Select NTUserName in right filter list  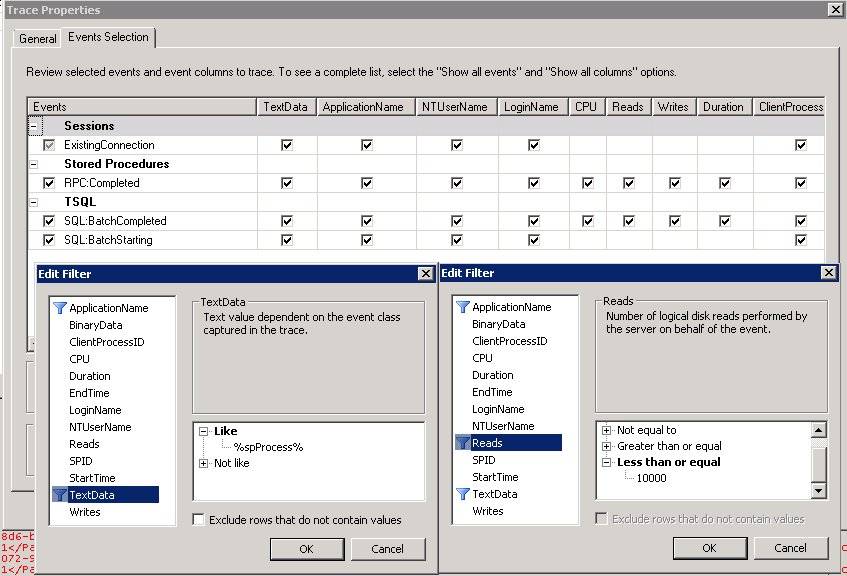pyautogui.click(x=503, y=426)
